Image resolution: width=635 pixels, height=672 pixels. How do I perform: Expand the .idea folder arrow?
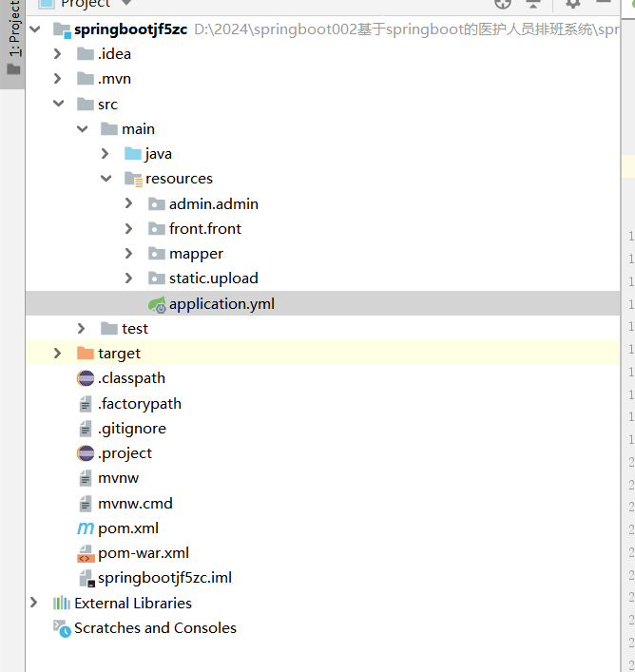point(57,54)
